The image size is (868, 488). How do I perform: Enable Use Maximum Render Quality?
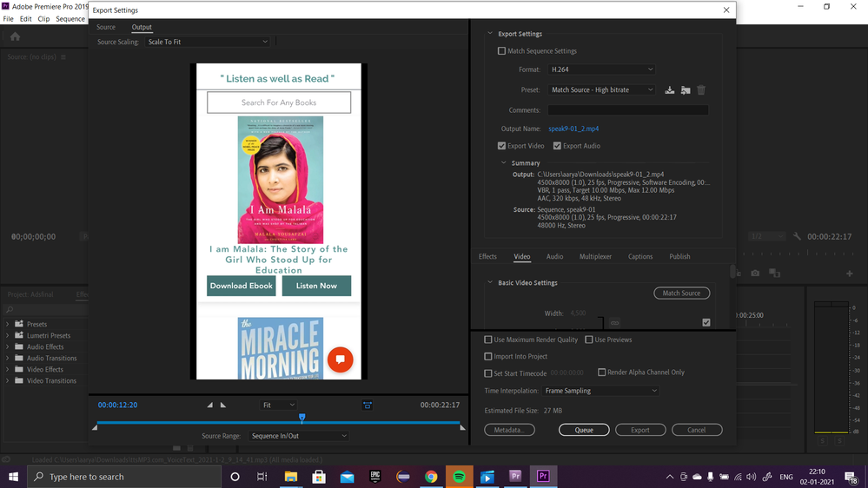pos(487,340)
